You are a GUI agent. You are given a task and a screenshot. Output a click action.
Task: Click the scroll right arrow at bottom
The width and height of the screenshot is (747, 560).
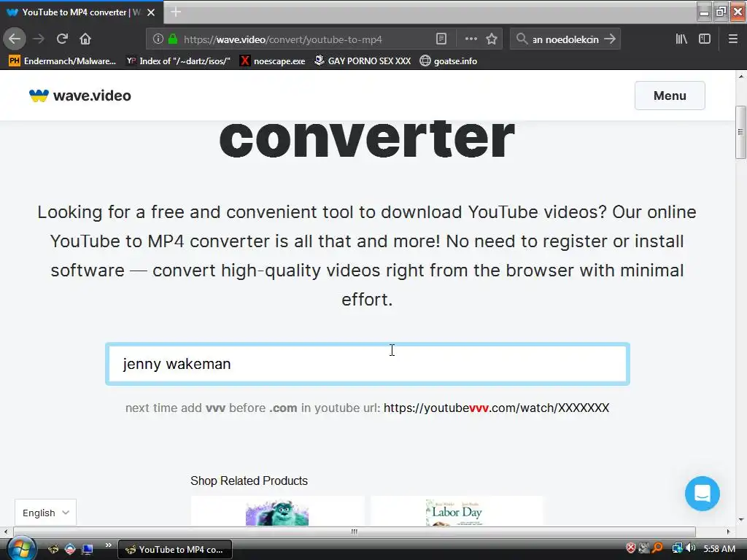728,532
